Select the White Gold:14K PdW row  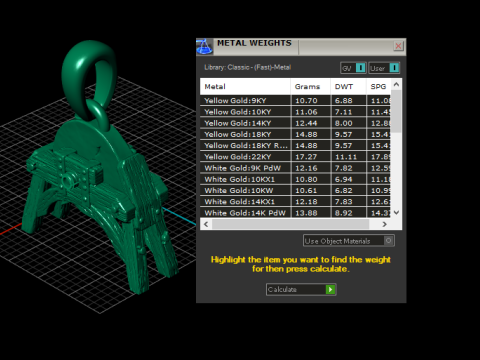[295, 213]
